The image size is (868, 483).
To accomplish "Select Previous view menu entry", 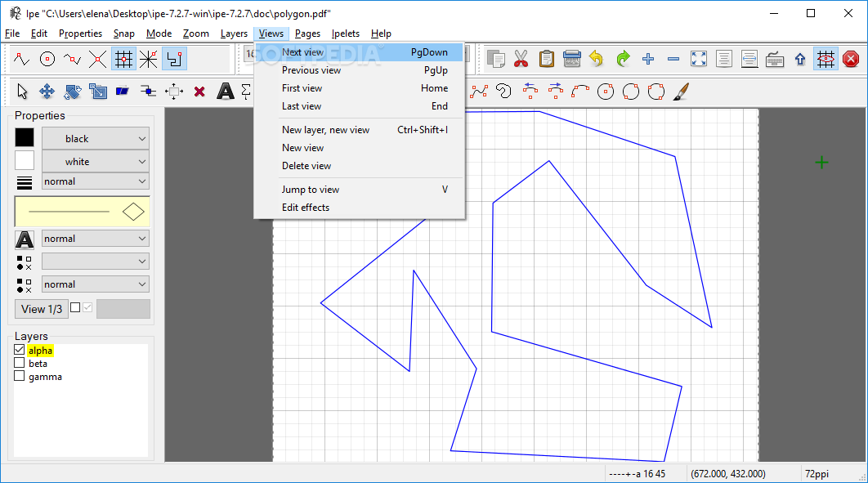I will pyautogui.click(x=359, y=70).
